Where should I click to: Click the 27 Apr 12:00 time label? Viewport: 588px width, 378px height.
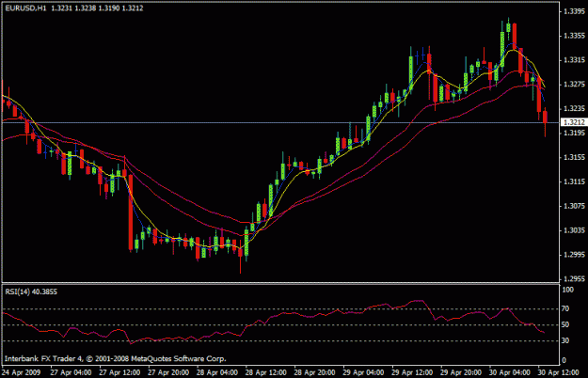click(119, 372)
